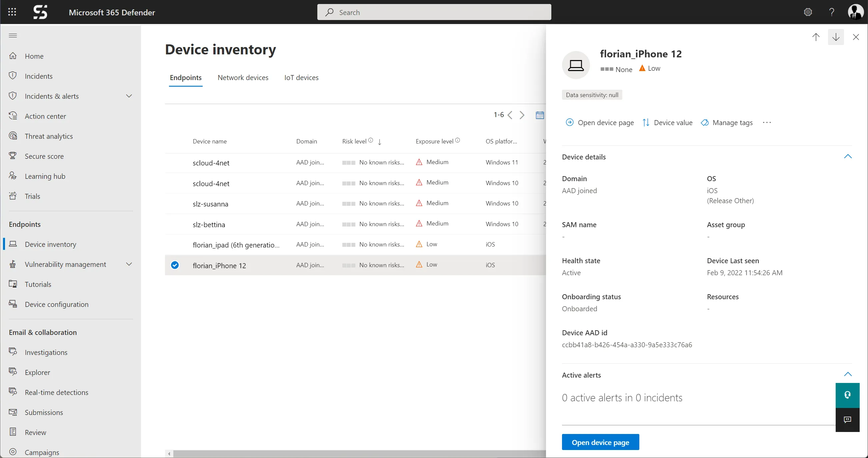
Task: Deselect the florian_iPhone 12 row checkbox
Action: click(x=175, y=265)
